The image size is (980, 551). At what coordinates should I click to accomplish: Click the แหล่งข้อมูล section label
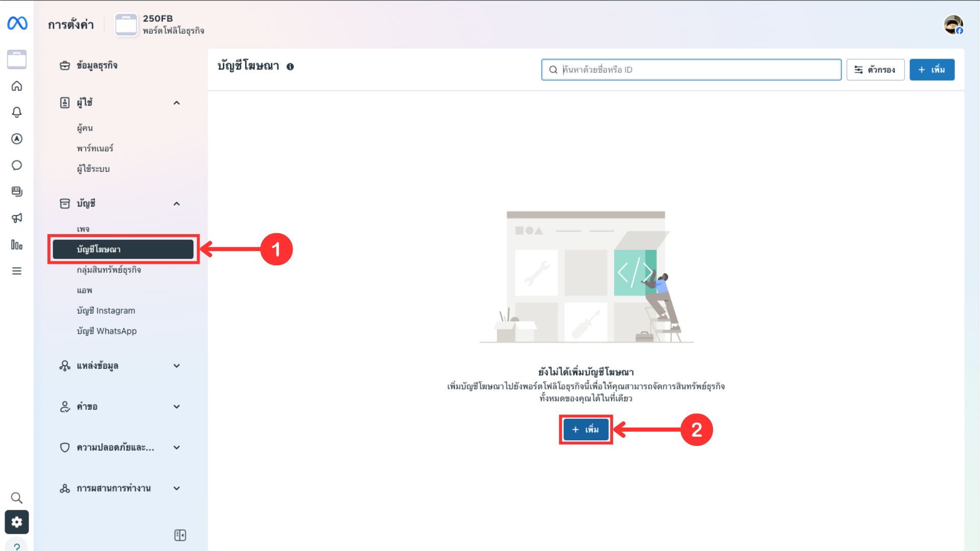tap(97, 366)
